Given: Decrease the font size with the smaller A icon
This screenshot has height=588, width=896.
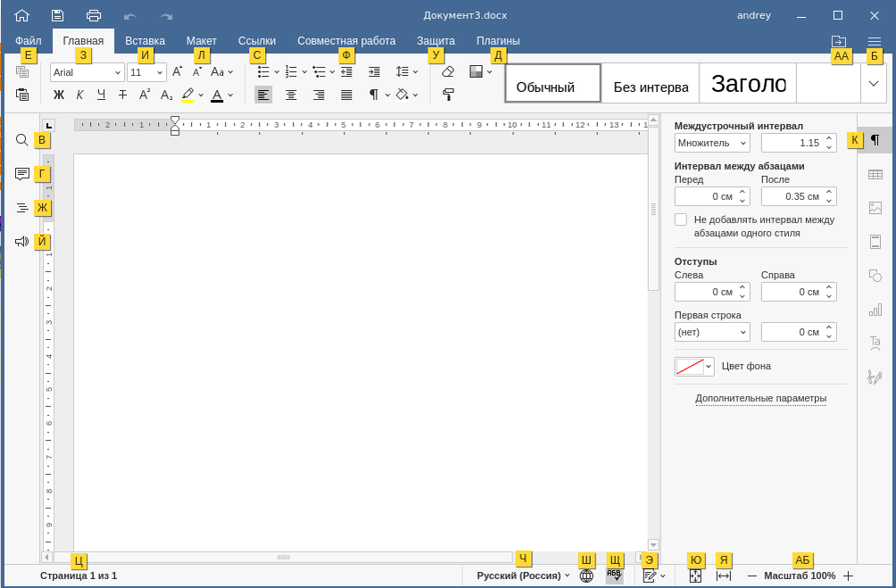Looking at the screenshot, I should (197, 71).
